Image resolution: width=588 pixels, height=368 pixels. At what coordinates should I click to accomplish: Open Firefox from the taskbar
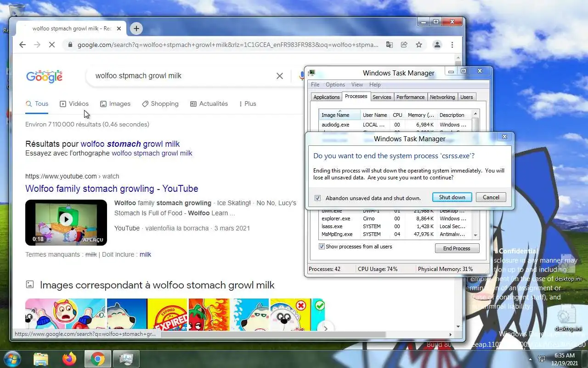[x=69, y=359]
